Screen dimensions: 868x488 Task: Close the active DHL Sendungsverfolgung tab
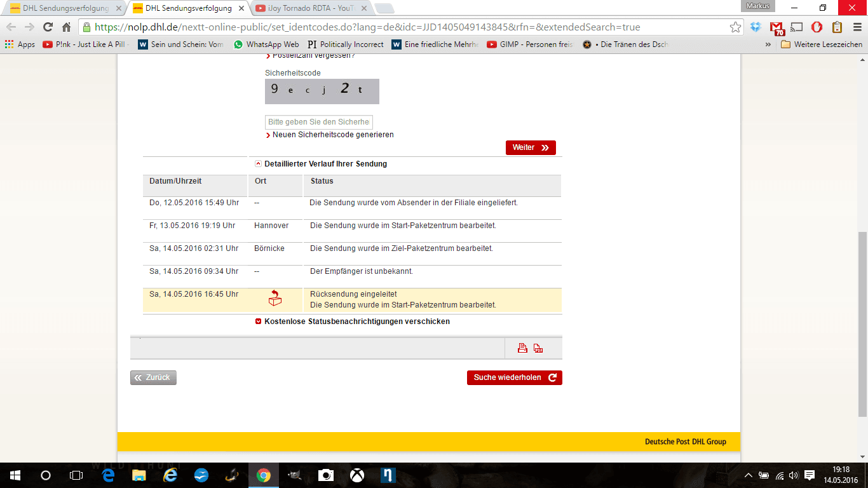pos(241,8)
